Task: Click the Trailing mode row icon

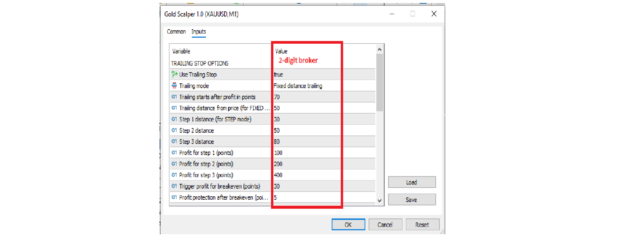Action: coord(174,86)
